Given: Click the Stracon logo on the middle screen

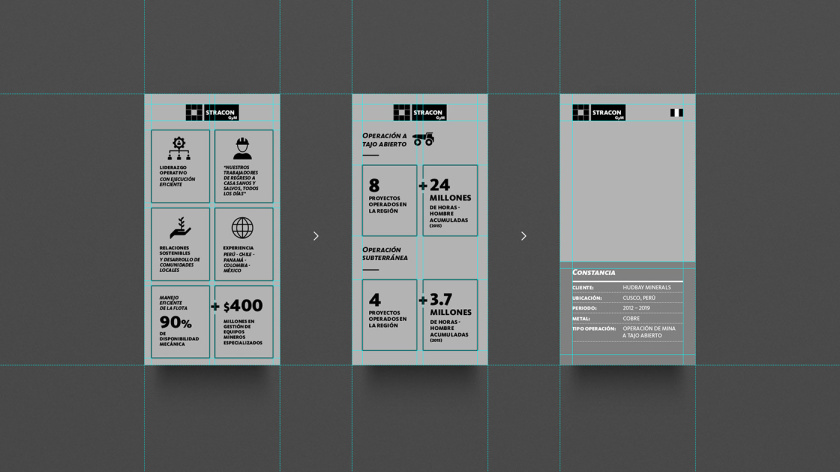Looking at the screenshot, I should point(420,113).
